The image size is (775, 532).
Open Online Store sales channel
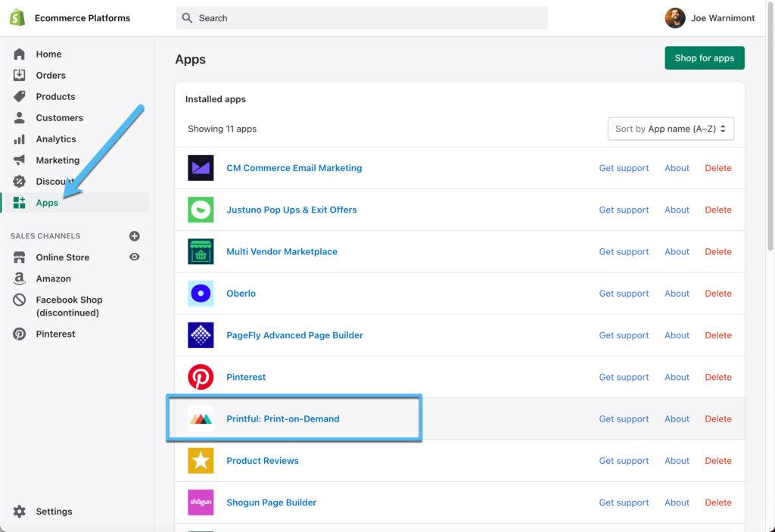click(62, 257)
